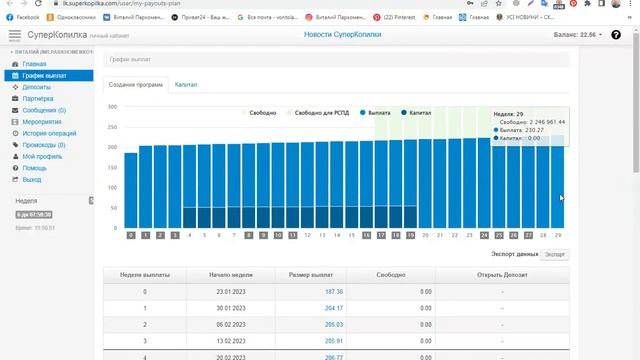The image size is (640, 360).
Task: Reload the page in the browser
Action: click(x=38, y=3)
